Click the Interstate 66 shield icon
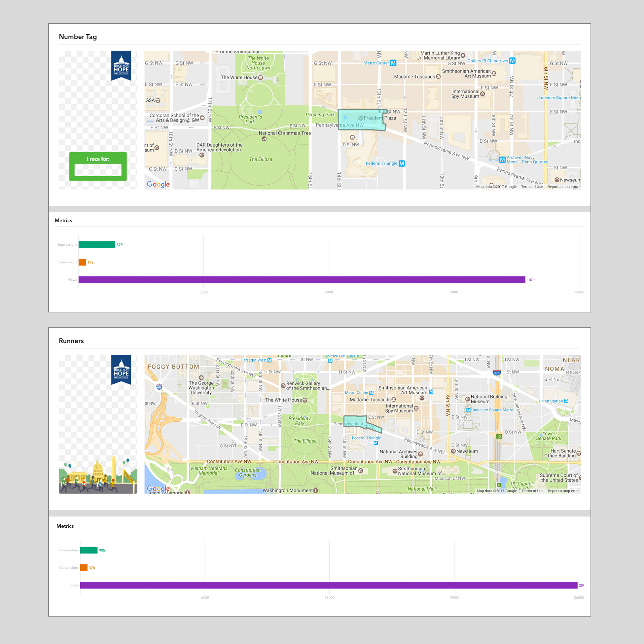This screenshot has height=644, width=644. 159,387
